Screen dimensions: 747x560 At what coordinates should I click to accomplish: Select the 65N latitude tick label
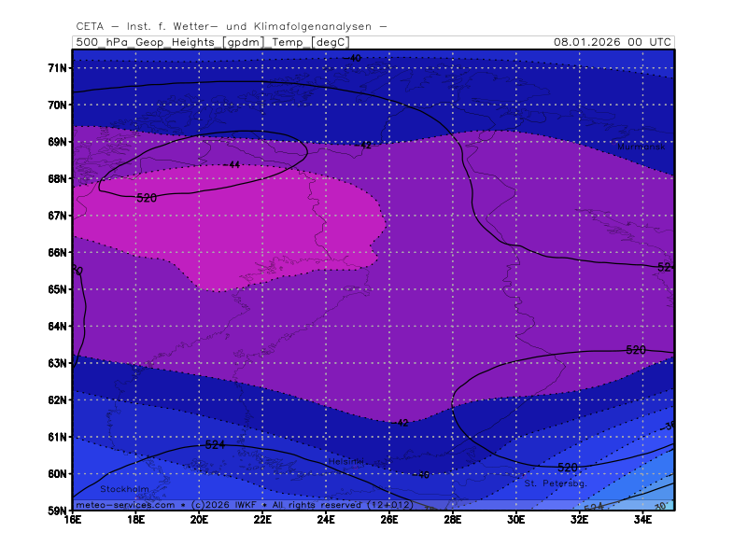tap(58, 289)
